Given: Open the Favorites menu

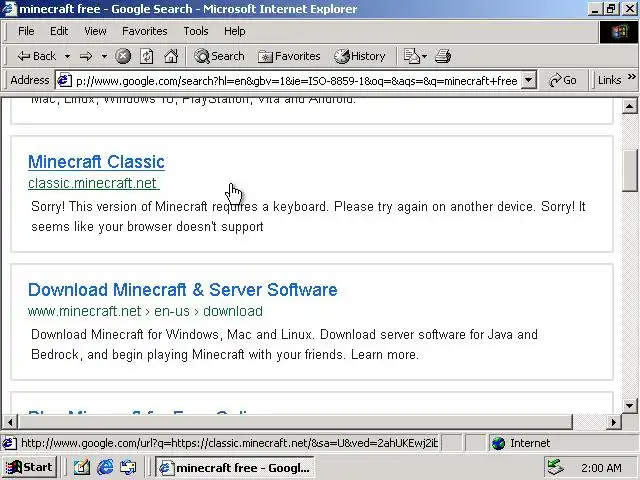Looking at the screenshot, I should 144,31.
